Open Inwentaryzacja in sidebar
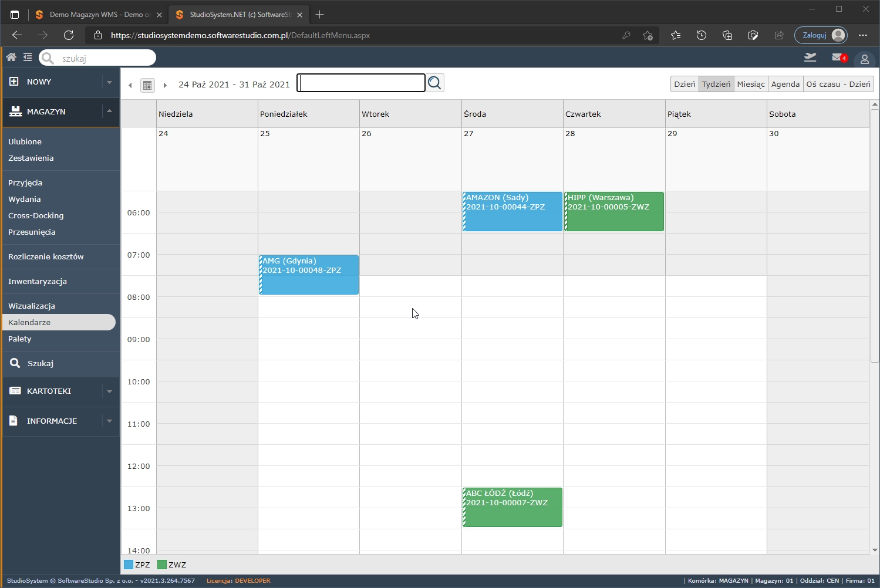Screen dimensions: 880x588 coord(38,281)
